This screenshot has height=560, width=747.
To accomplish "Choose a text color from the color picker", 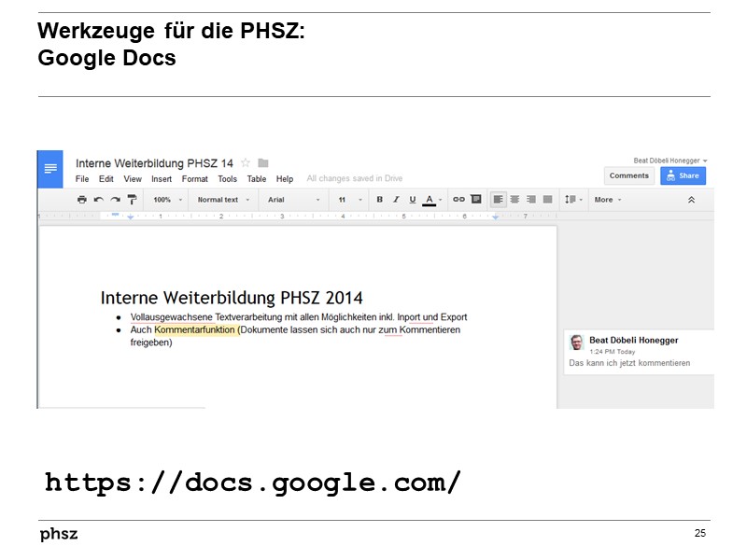I will click(x=427, y=199).
